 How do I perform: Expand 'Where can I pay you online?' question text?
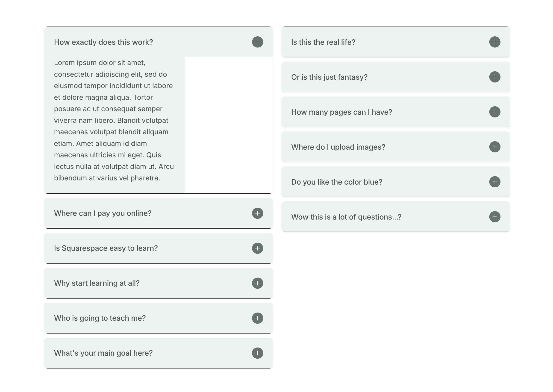click(103, 213)
